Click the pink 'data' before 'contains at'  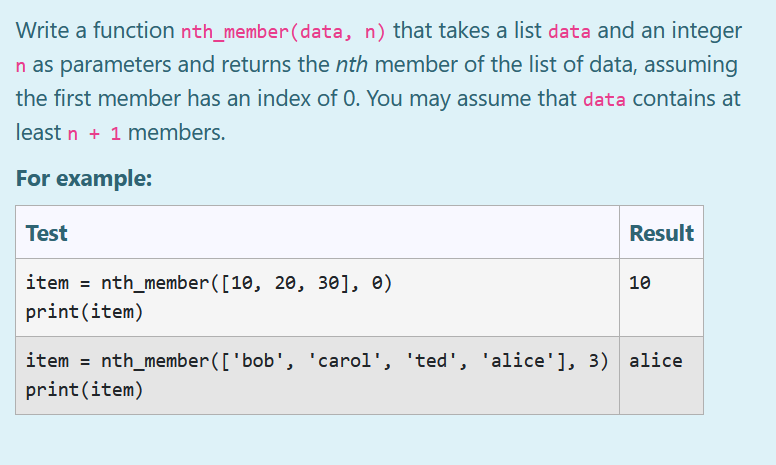604,99
